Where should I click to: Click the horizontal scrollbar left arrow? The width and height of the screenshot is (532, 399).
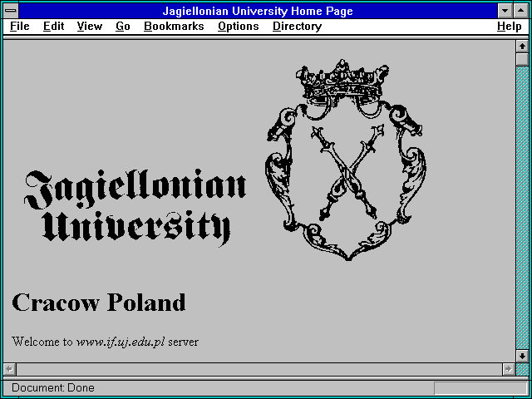[10, 369]
